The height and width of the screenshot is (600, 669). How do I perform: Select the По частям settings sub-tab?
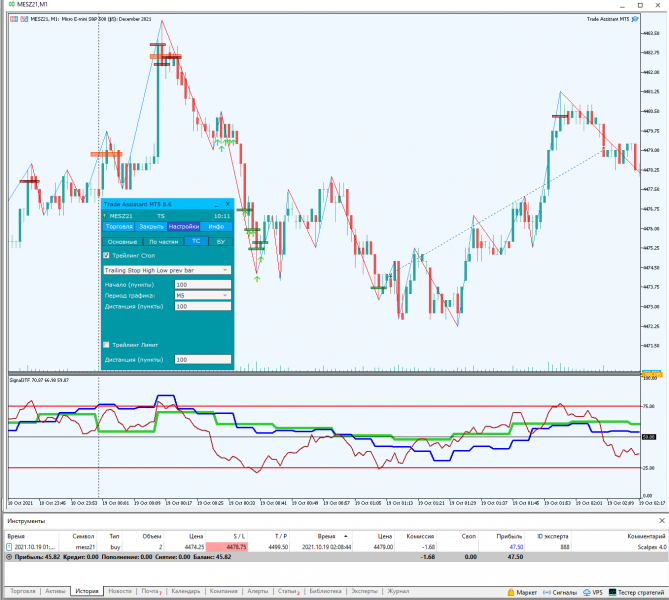[x=163, y=242]
